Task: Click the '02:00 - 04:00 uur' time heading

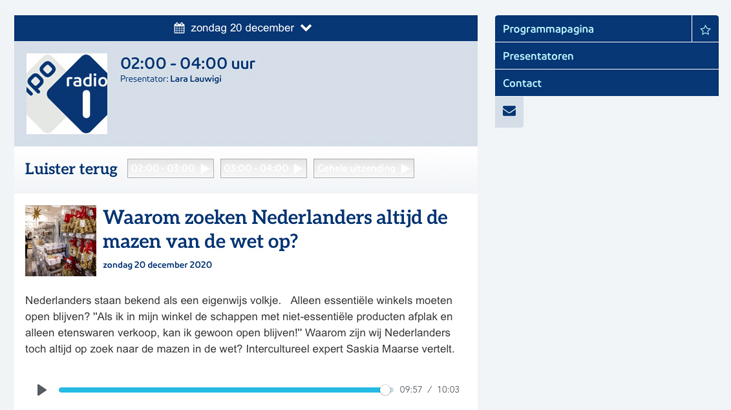Action: (188, 63)
